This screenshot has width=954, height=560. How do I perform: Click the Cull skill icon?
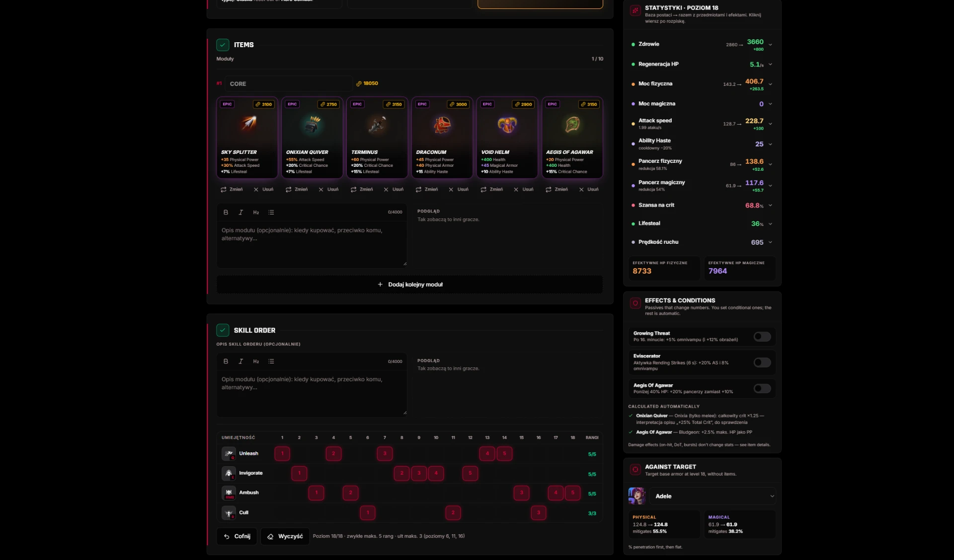point(229,513)
